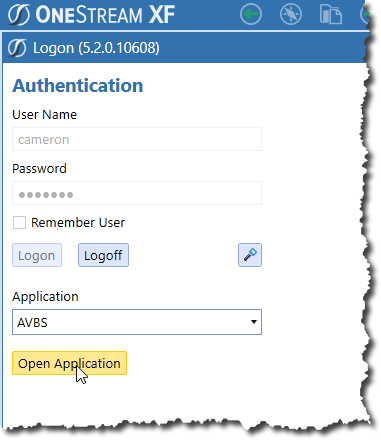Viewport: 381px width, 440px height.
Task: Click the User Name input field
Action: coord(137,139)
